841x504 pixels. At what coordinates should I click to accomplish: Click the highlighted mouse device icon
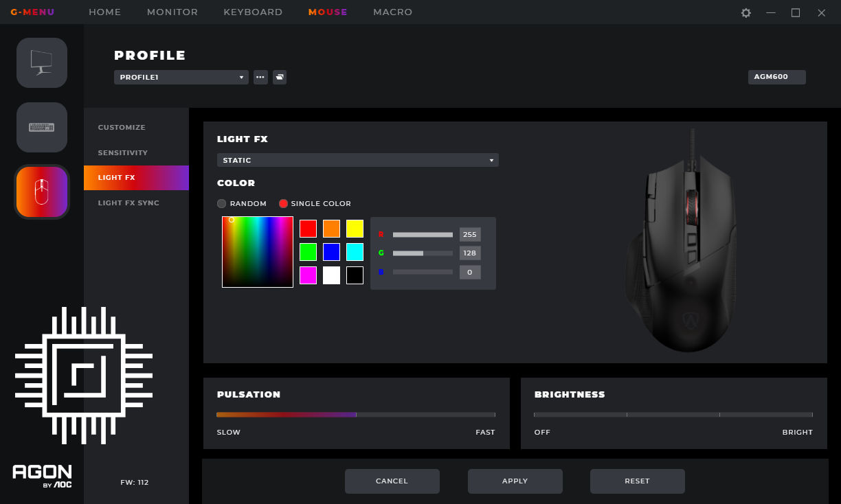pyautogui.click(x=42, y=192)
